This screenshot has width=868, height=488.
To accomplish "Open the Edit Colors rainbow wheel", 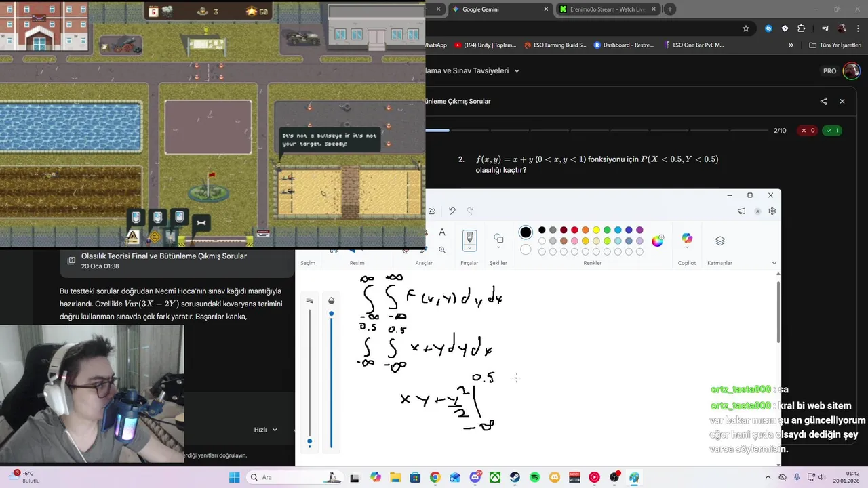I will coord(657,241).
